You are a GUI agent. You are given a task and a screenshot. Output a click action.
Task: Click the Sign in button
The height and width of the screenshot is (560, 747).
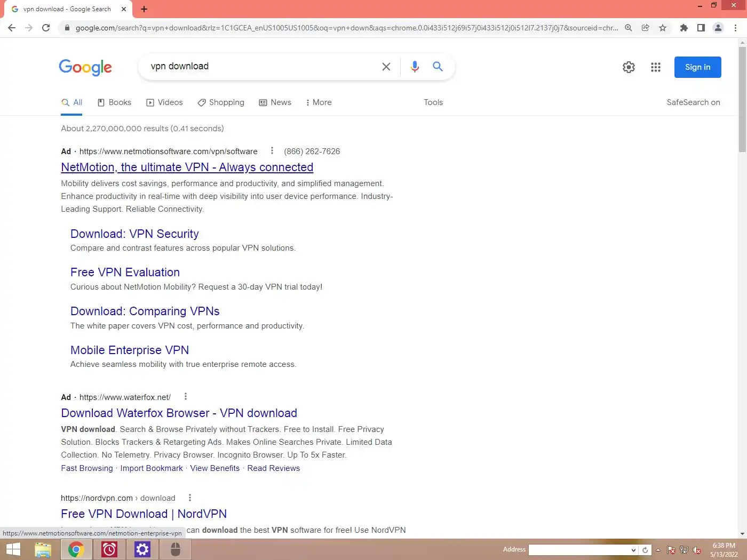697,67
